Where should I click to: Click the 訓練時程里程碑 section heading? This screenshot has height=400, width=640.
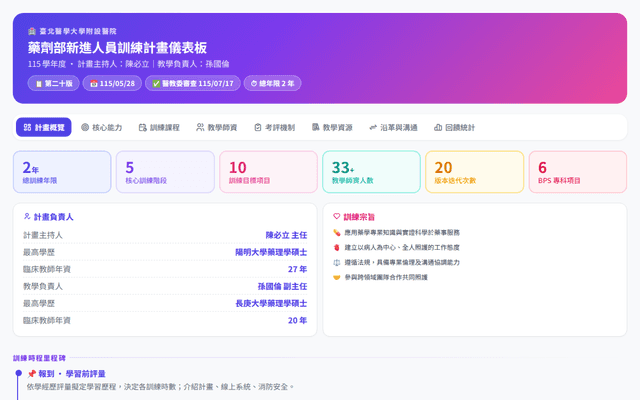[39, 358]
